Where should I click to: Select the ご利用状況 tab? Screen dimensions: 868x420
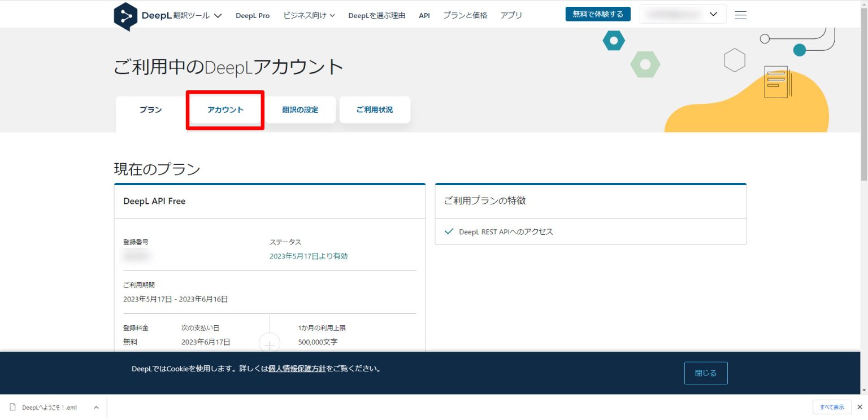click(374, 110)
